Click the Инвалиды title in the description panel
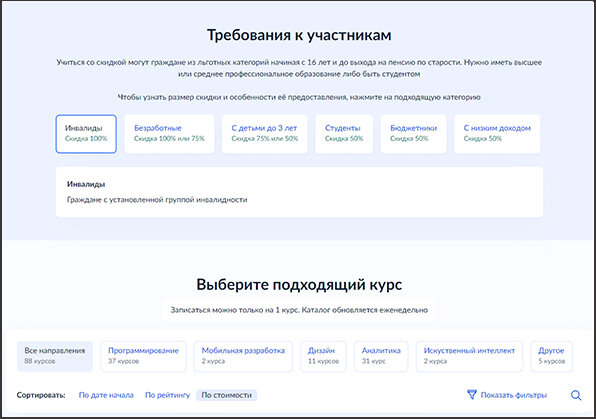The height and width of the screenshot is (419, 596). (x=86, y=184)
